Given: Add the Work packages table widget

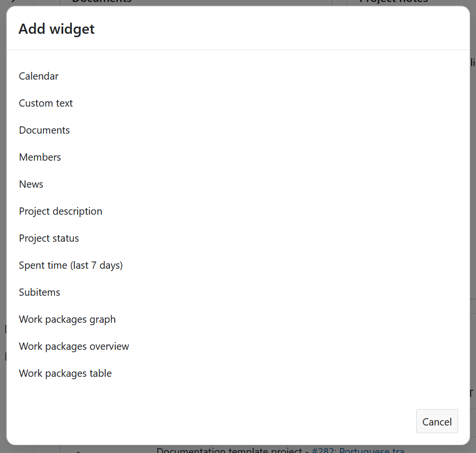Looking at the screenshot, I should click(65, 373).
